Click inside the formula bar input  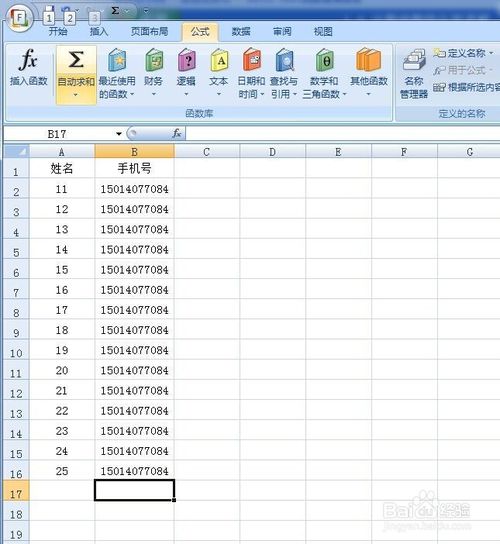coord(343,134)
